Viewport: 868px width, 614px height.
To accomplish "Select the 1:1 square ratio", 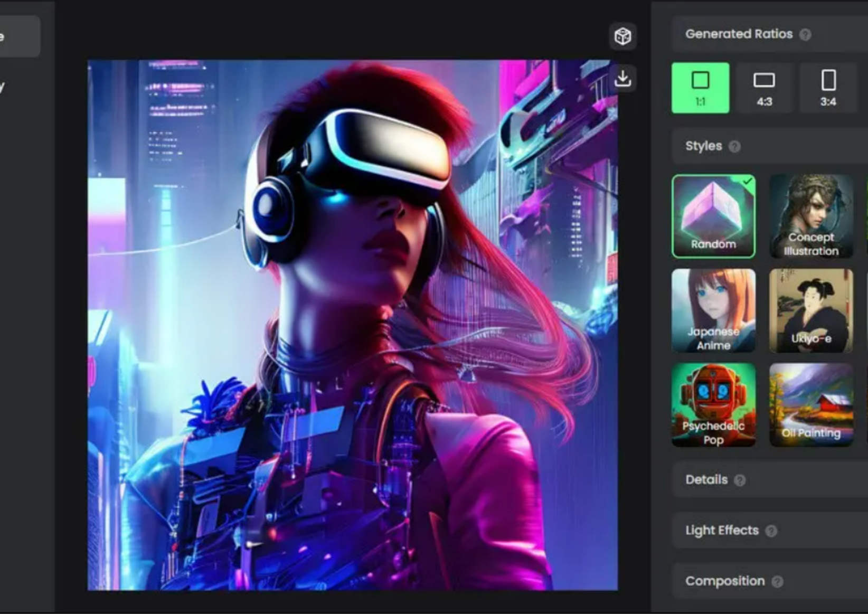I will [700, 88].
